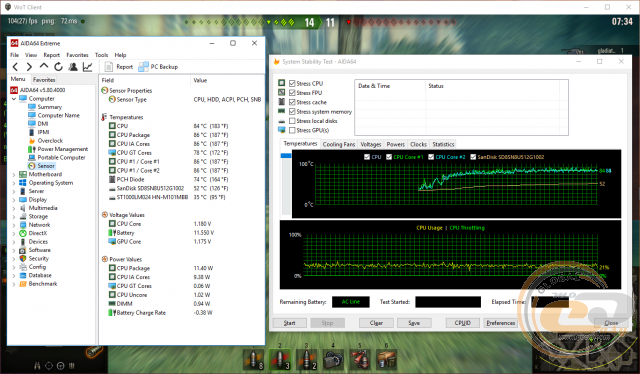This screenshot has height=374, width=640.
Task: Click the Refresh toolbar icon
Action: click(58, 67)
